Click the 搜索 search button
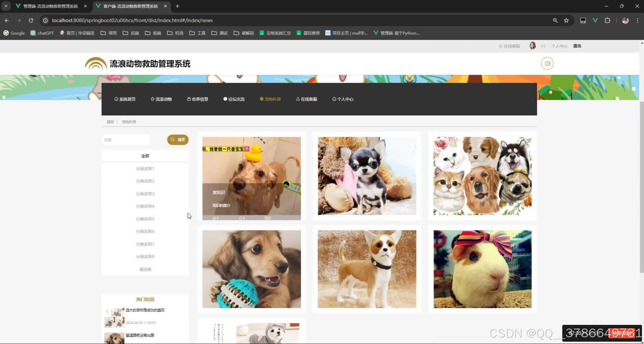This screenshot has height=344, width=644. [x=178, y=140]
